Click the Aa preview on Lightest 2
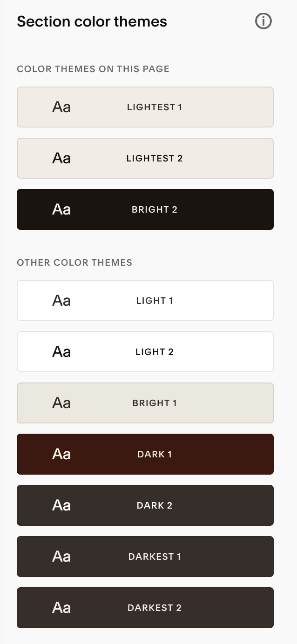Screen dimensions: 297x644 pos(61,158)
